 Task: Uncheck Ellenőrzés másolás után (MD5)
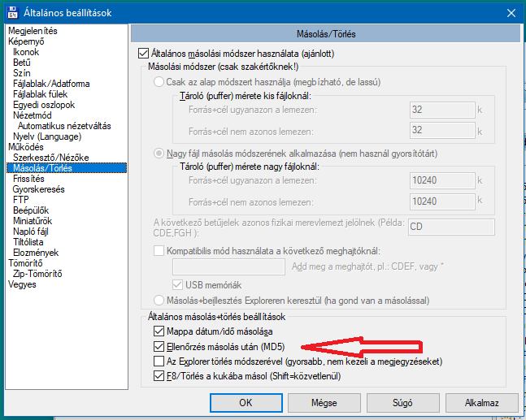click(159, 346)
